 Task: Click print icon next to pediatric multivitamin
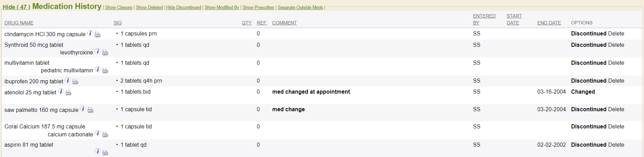pyautogui.click(x=105, y=70)
